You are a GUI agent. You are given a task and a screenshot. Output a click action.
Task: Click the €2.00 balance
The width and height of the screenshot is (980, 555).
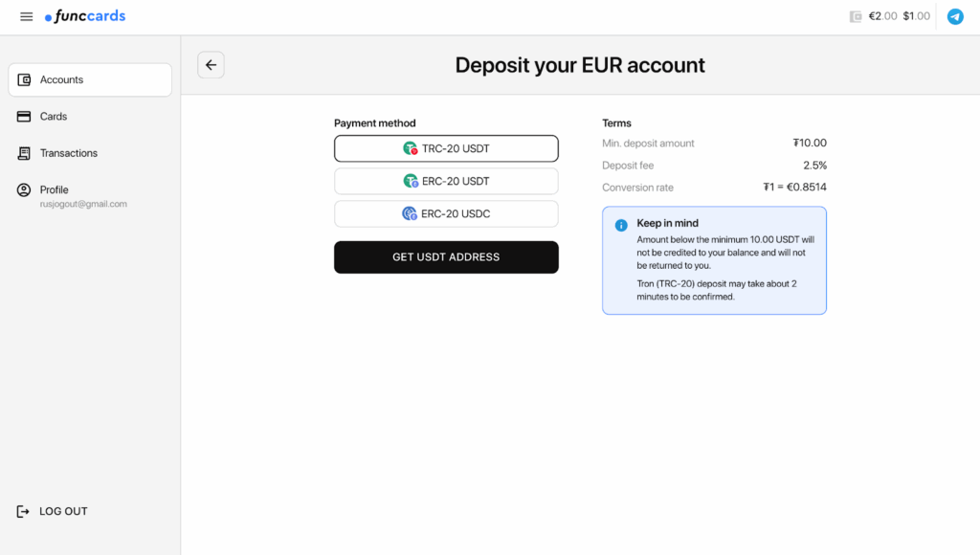coord(882,16)
